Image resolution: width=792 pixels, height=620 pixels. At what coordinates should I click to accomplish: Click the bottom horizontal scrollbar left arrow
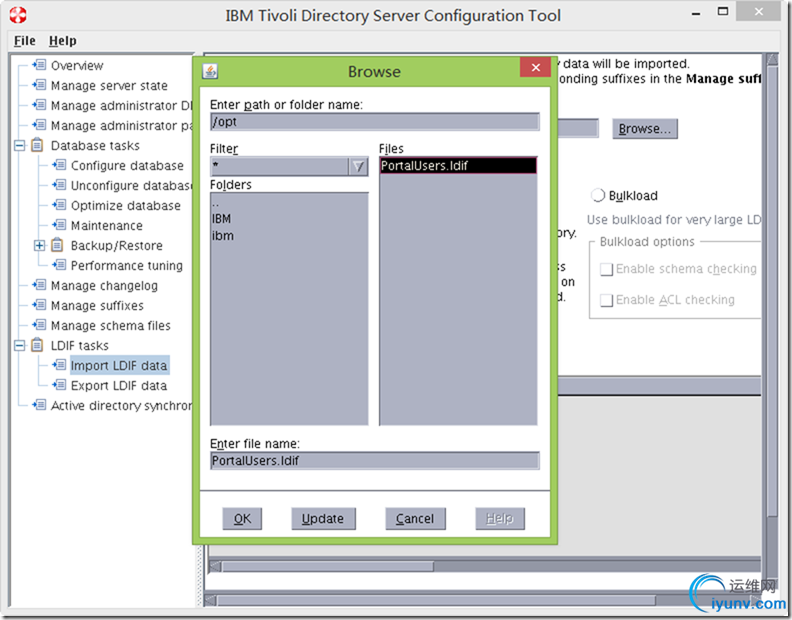point(211,600)
